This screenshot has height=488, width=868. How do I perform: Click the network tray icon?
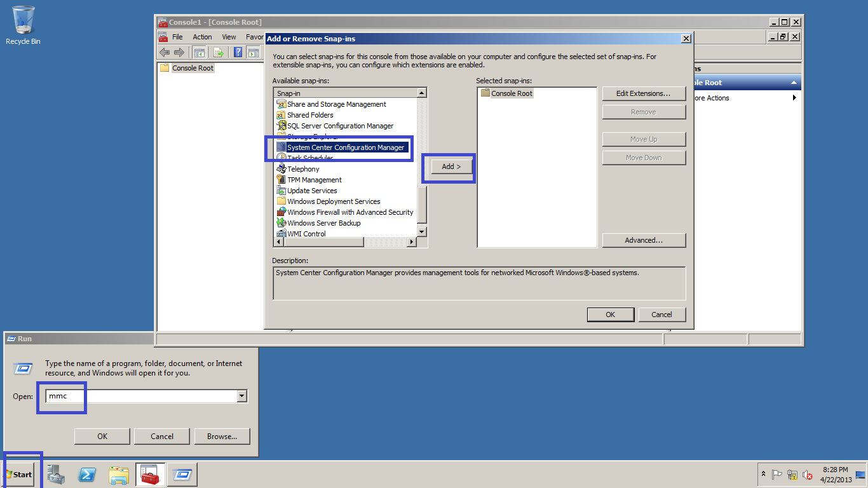792,475
